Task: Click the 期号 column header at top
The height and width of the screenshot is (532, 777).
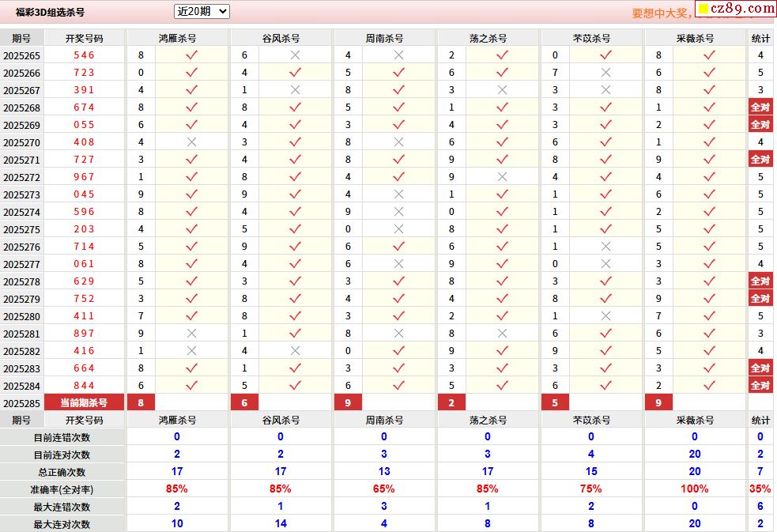Action: (x=22, y=38)
